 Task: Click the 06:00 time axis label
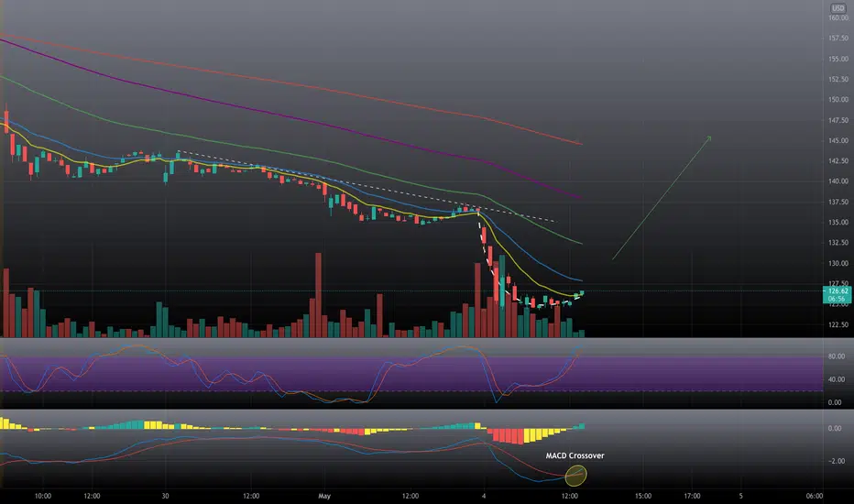(815, 496)
